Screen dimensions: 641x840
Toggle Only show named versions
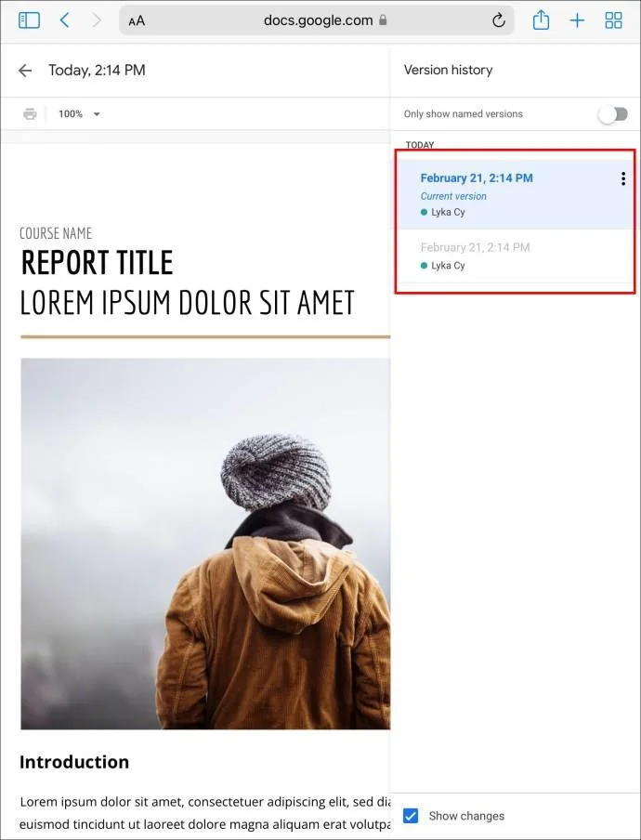click(x=612, y=114)
